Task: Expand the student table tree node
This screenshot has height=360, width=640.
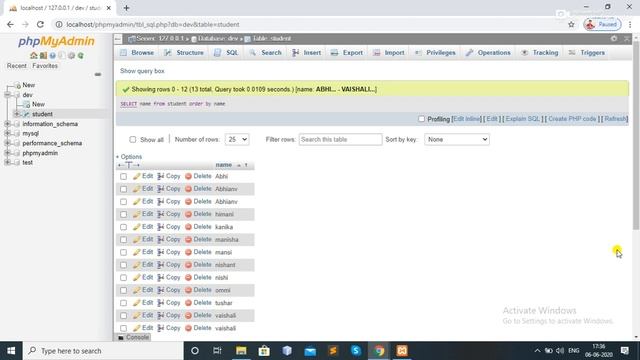Action: pyautogui.click(x=17, y=114)
